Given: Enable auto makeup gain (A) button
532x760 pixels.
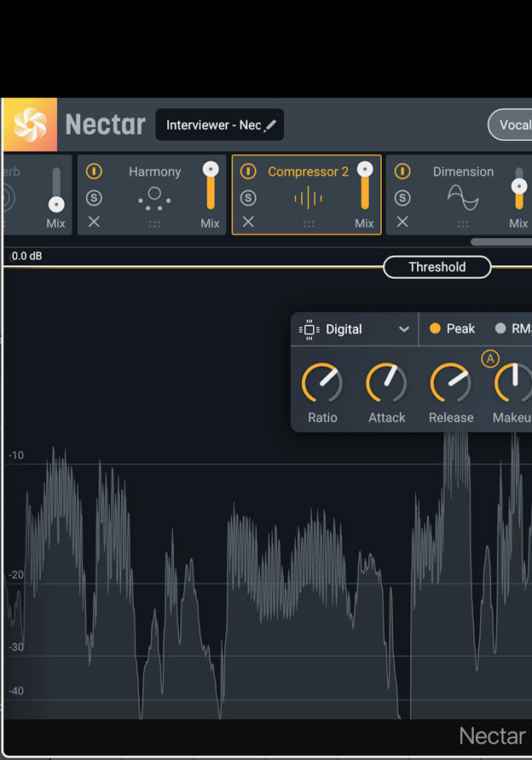Looking at the screenshot, I should [x=489, y=358].
